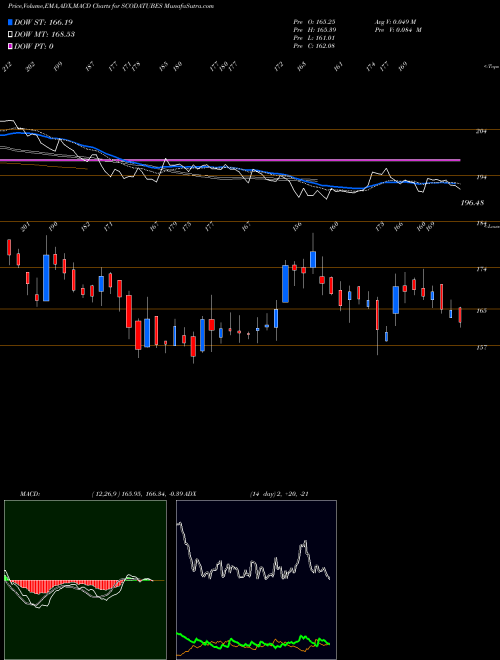Select the 'DOW PT: 0' label
The height and width of the screenshot is (660, 500).
34,46
